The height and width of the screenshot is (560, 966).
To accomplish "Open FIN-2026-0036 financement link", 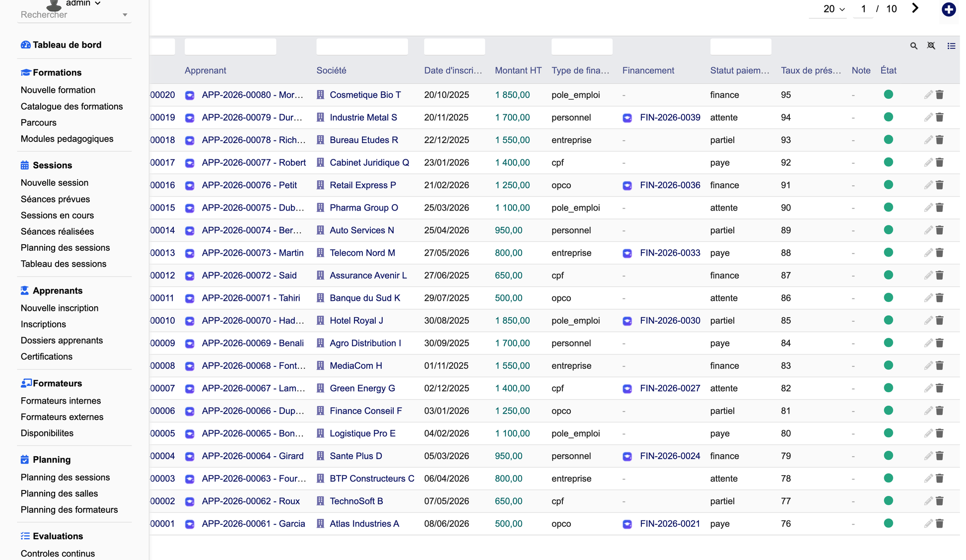I will click(670, 185).
